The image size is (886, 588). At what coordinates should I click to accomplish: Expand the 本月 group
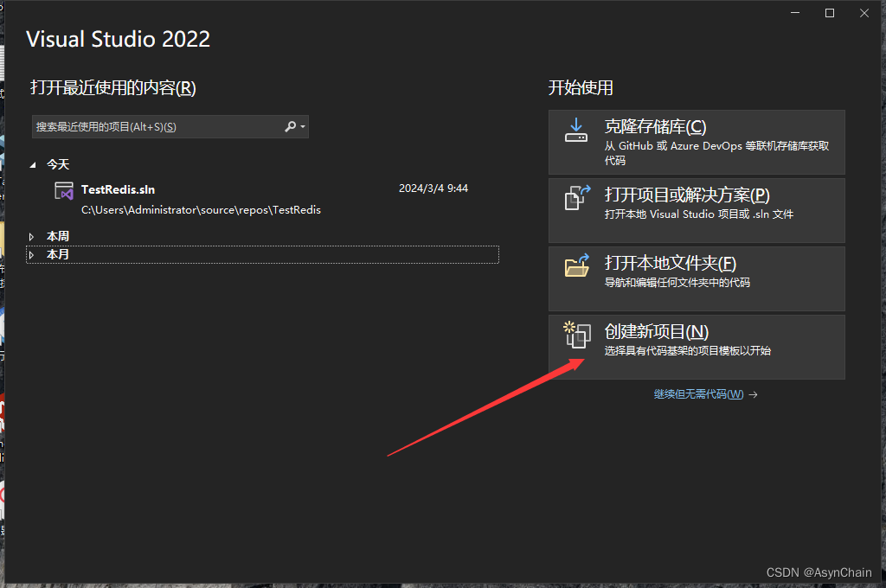coord(32,255)
